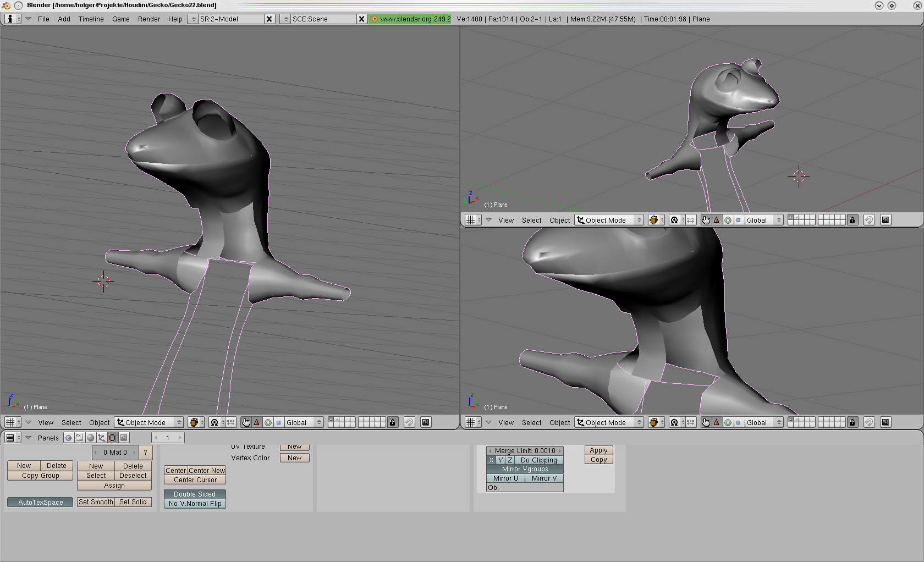Viewport: 924px width, 562px height.
Task: Open the window type grid icon in the left viewport
Action: [x=12, y=422]
